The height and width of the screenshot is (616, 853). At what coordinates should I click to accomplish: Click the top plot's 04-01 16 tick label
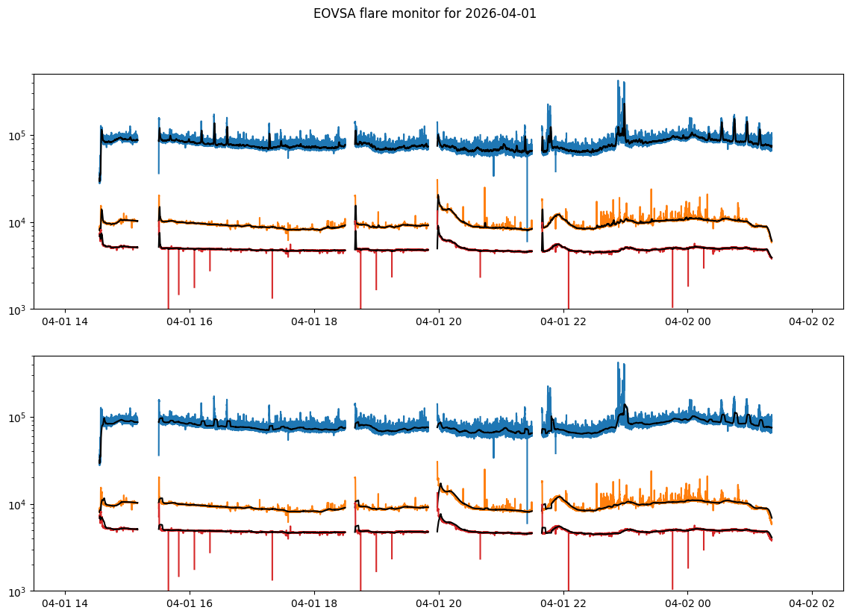190,321
